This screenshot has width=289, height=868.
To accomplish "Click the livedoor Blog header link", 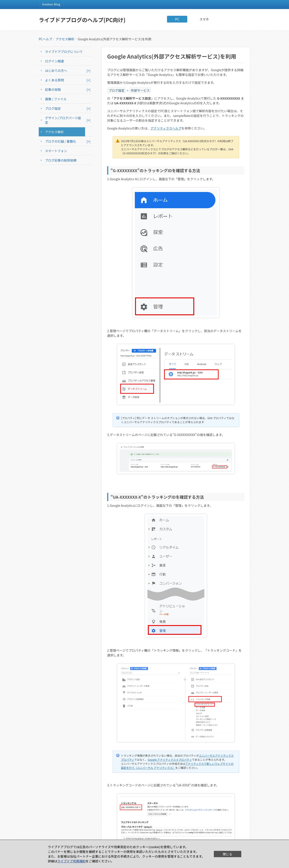I will pyautogui.click(x=51, y=4).
